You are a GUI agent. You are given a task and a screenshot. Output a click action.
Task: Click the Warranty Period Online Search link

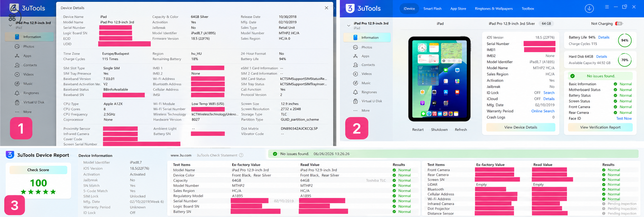(x=543, y=111)
